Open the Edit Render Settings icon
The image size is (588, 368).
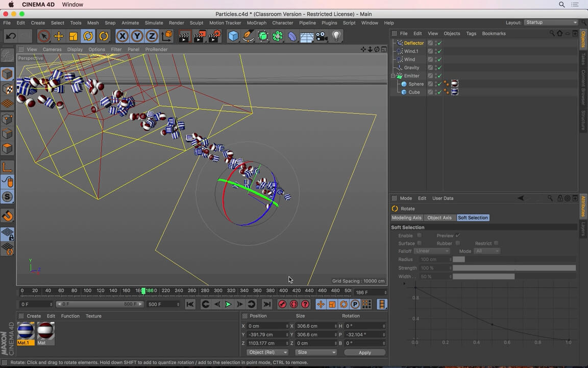point(215,36)
